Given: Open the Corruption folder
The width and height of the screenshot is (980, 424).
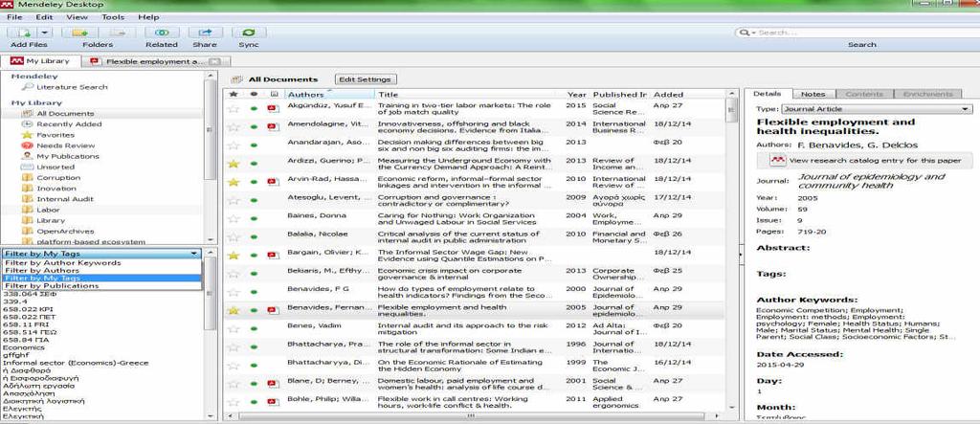Looking at the screenshot, I should tap(58, 178).
